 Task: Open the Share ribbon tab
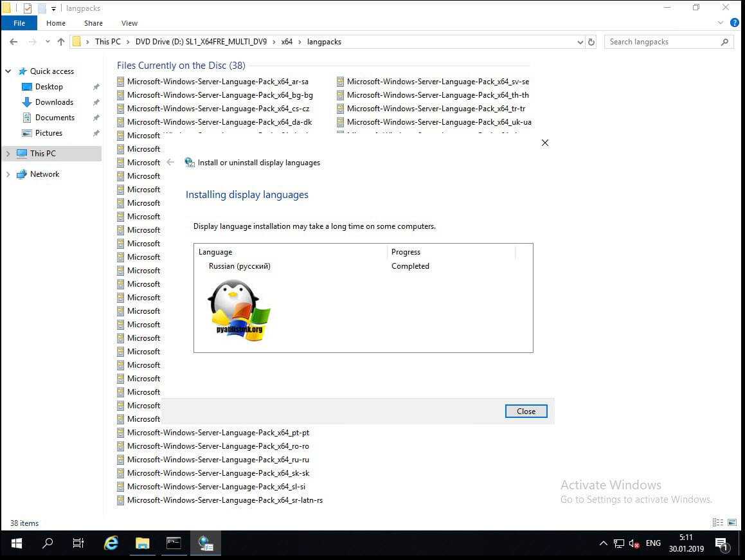[x=93, y=23]
